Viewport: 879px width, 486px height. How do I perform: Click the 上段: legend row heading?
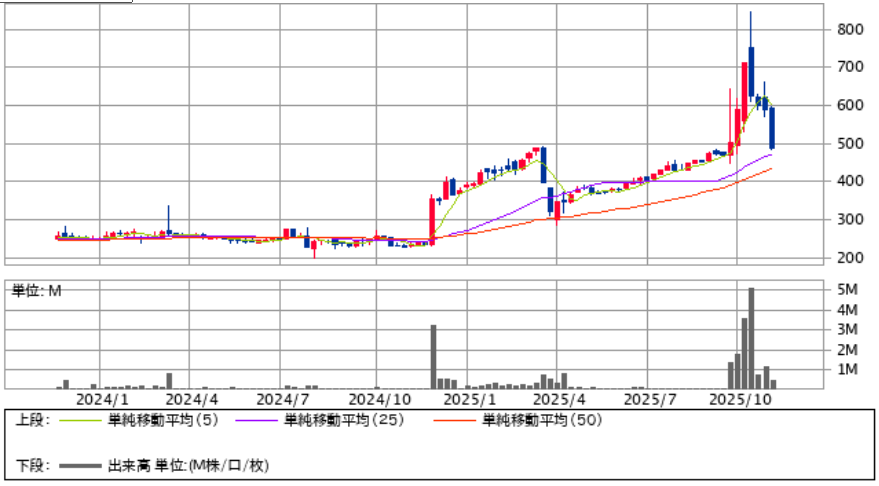click(x=33, y=421)
